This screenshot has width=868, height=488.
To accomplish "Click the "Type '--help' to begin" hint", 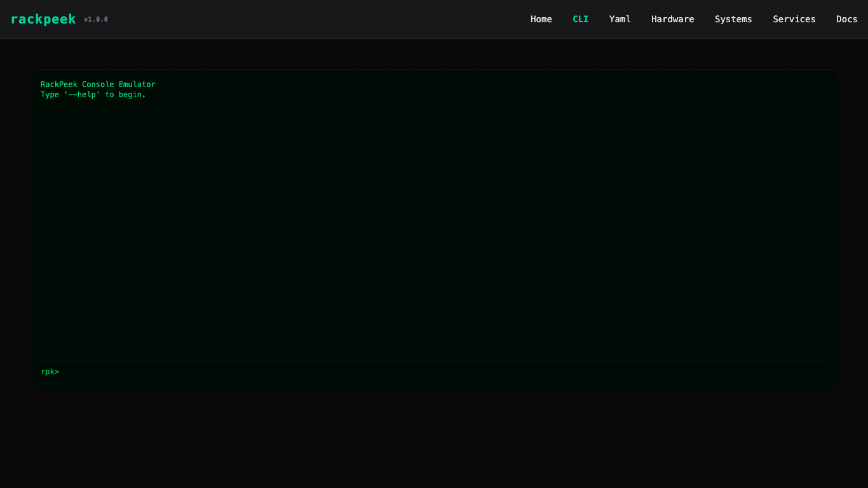I will (93, 94).
